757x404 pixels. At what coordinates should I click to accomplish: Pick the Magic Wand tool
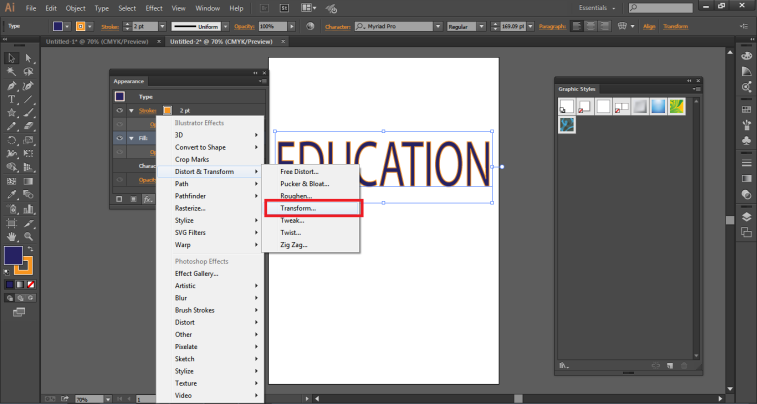11,72
